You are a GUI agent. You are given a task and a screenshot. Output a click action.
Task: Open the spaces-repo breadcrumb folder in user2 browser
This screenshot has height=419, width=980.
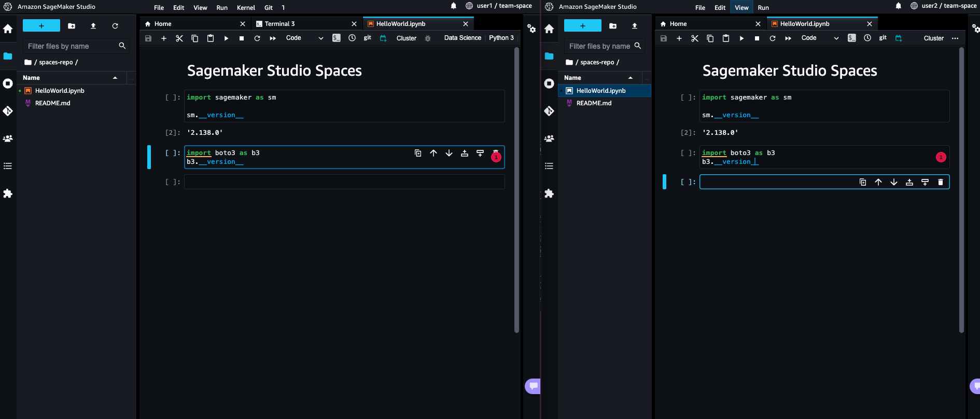click(x=597, y=62)
